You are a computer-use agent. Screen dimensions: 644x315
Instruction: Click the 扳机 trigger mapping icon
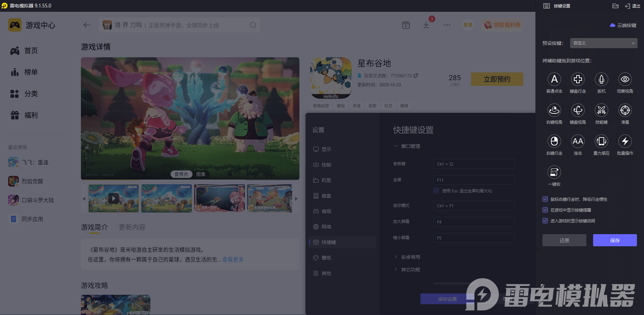601,80
